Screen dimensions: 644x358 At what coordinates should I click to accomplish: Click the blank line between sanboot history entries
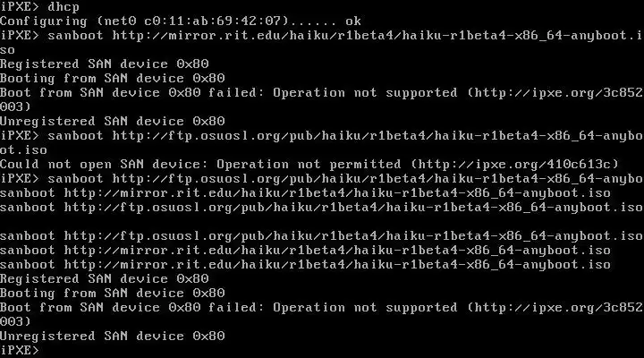coord(322,222)
